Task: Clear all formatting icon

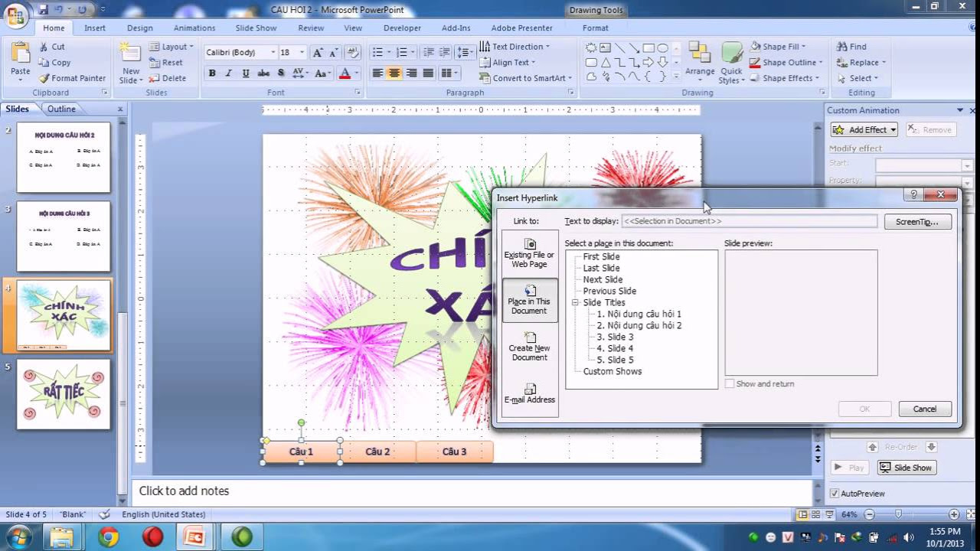Action: click(x=353, y=53)
